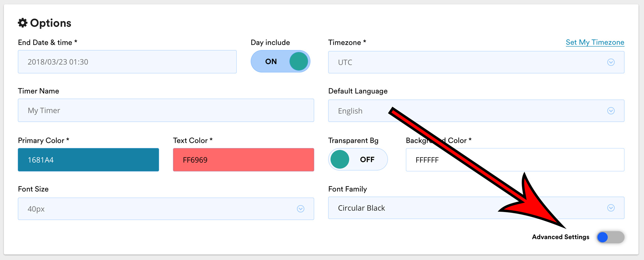
Task: Click the Font Family chevron icon
Action: [611, 208]
